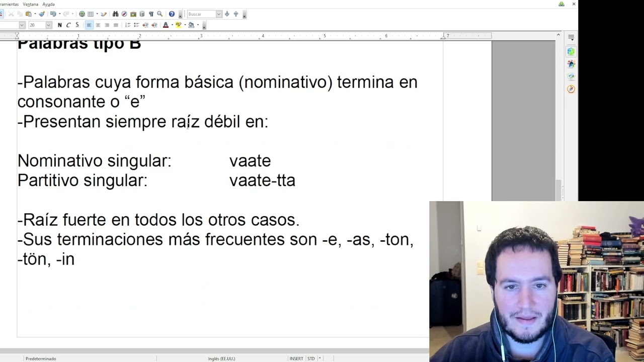644x362 pixels.
Task: Click inside the Buscar search field
Action: (x=201, y=14)
